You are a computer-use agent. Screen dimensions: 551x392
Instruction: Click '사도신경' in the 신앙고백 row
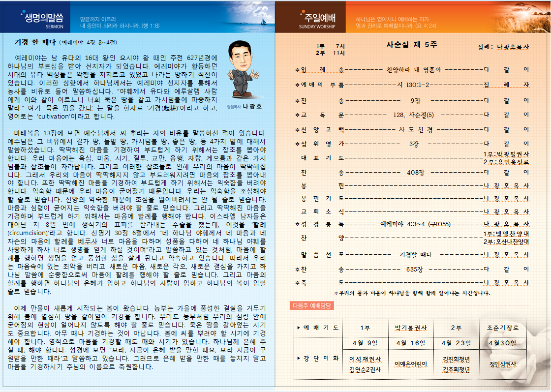[x=416, y=130]
